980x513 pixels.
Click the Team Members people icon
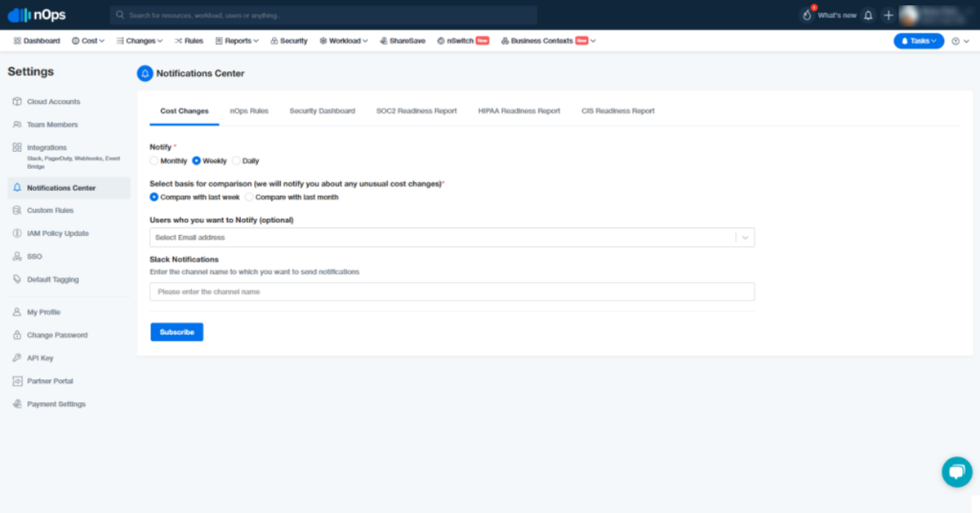tap(17, 124)
